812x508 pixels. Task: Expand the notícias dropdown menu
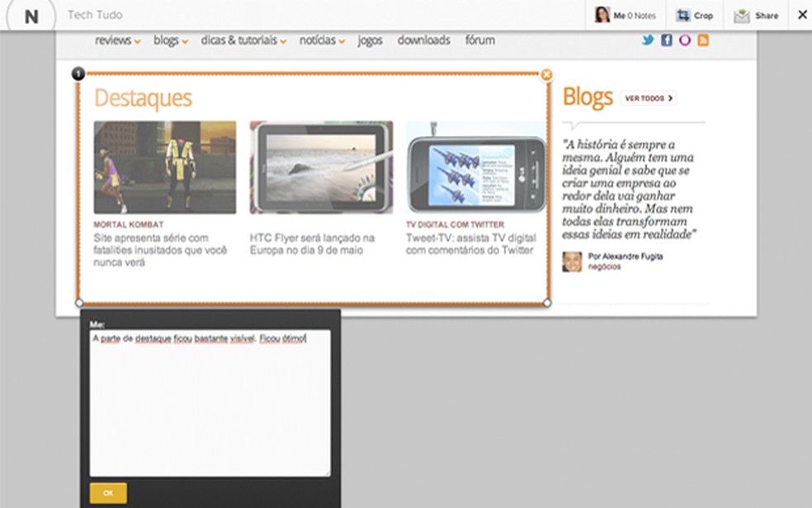(322, 40)
